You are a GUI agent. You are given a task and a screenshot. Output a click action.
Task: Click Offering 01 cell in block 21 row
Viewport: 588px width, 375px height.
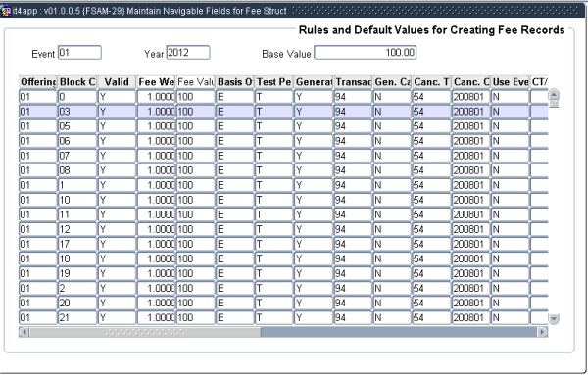38,317
